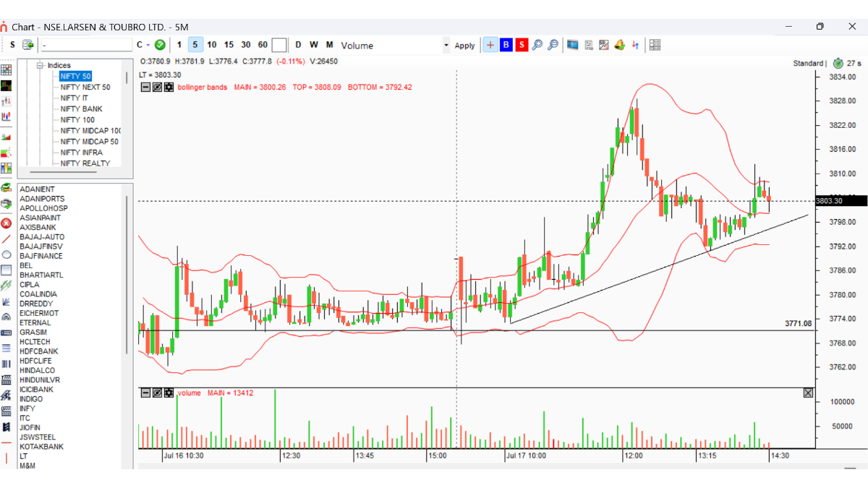This screenshot has height=488, width=868.
Task: Click the green arrow import symbol icon
Action: pyautogui.click(x=28, y=45)
